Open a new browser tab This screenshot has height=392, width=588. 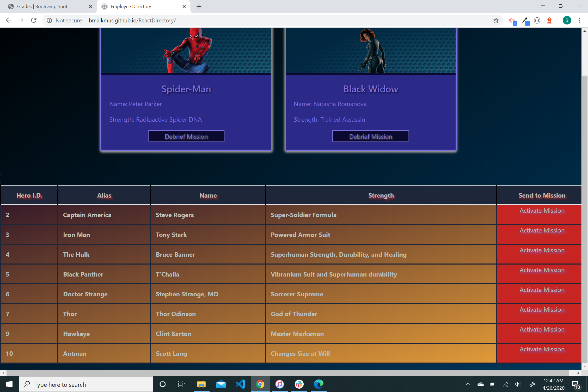(199, 7)
